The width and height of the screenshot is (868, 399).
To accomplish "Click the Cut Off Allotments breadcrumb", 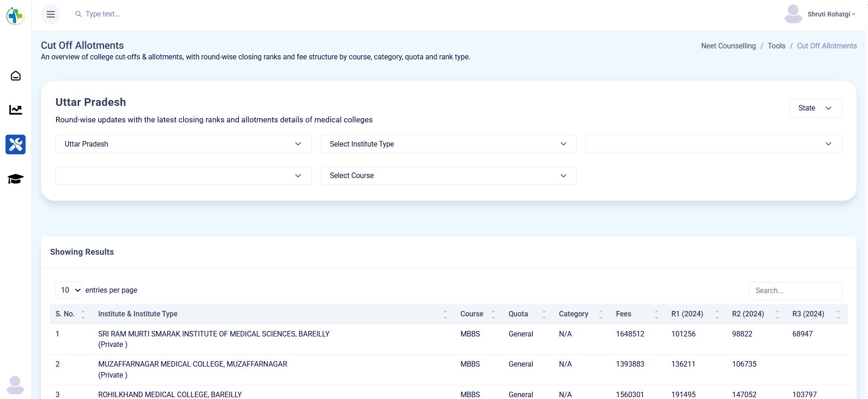I will click(827, 46).
